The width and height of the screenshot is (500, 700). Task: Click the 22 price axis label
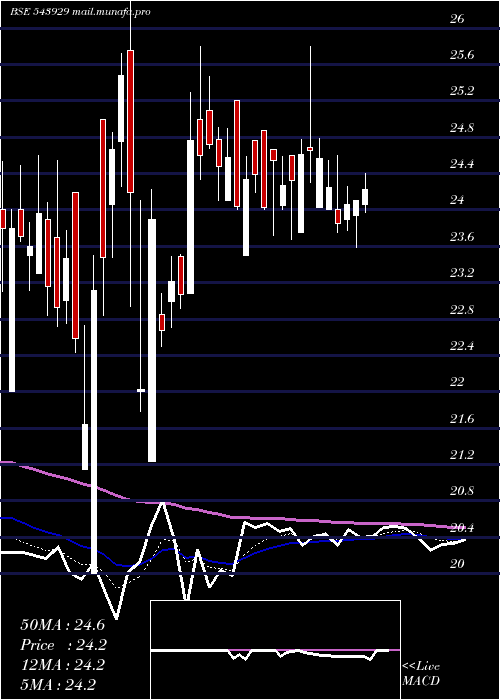point(457,382)
